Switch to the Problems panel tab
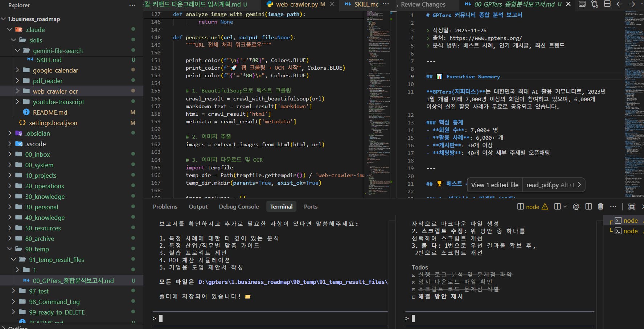Image resolution: width=644 pixels, height=329 pixels. tap(165, 207)
